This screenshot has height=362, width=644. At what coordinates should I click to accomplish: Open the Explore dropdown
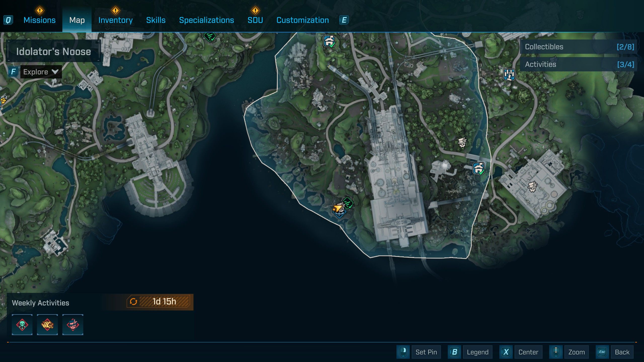pos(41,72)
